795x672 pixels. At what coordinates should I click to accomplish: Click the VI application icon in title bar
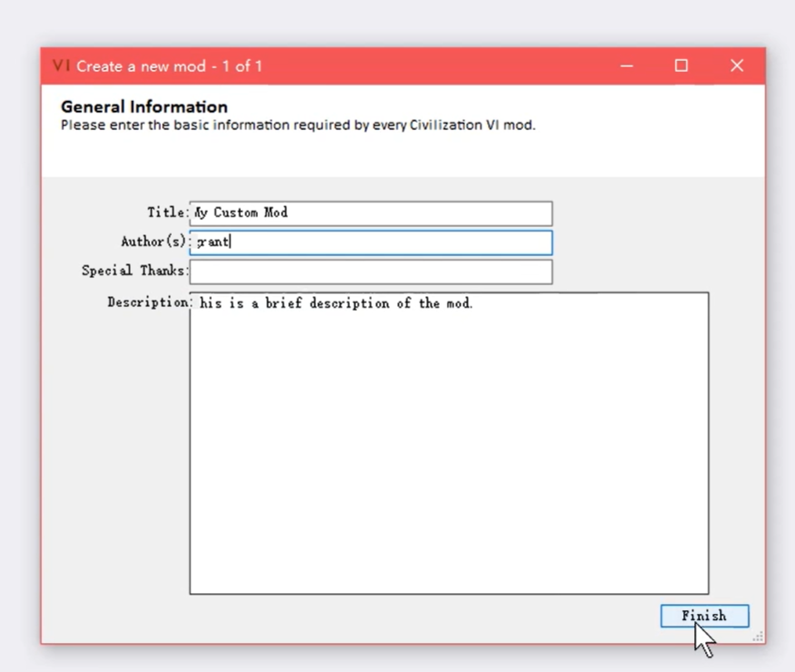point(61,65)
